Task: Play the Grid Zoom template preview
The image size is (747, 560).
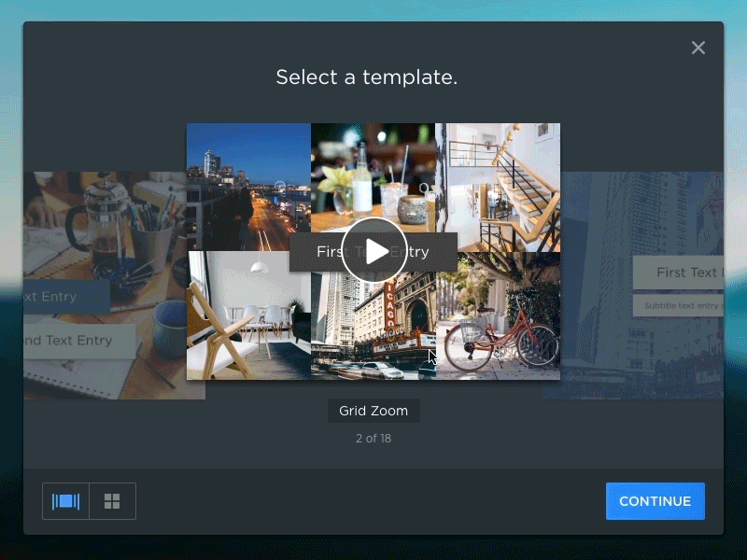Action: 373,251
